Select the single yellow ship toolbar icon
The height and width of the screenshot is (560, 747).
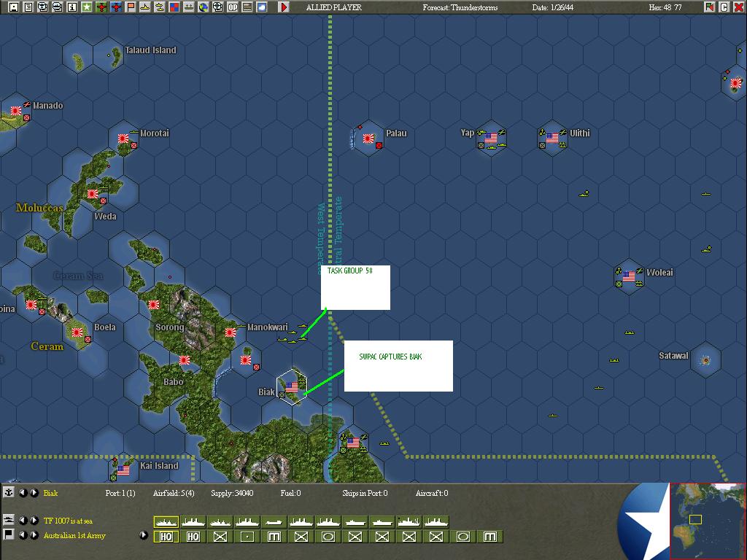145,7
